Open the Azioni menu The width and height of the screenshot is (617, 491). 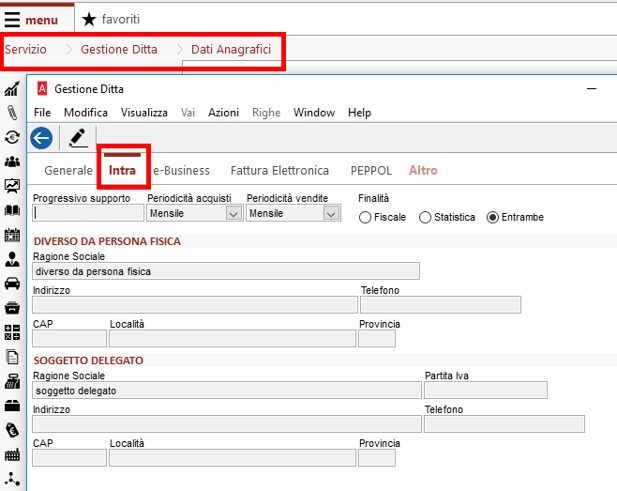224,113
